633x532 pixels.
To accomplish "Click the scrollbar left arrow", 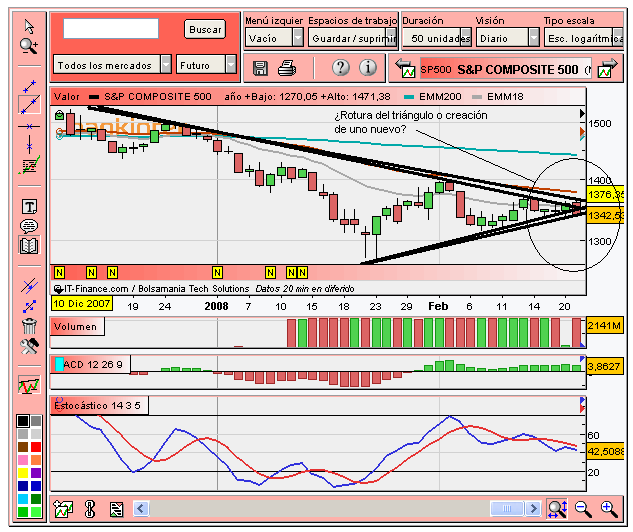I will coord(141,508).
